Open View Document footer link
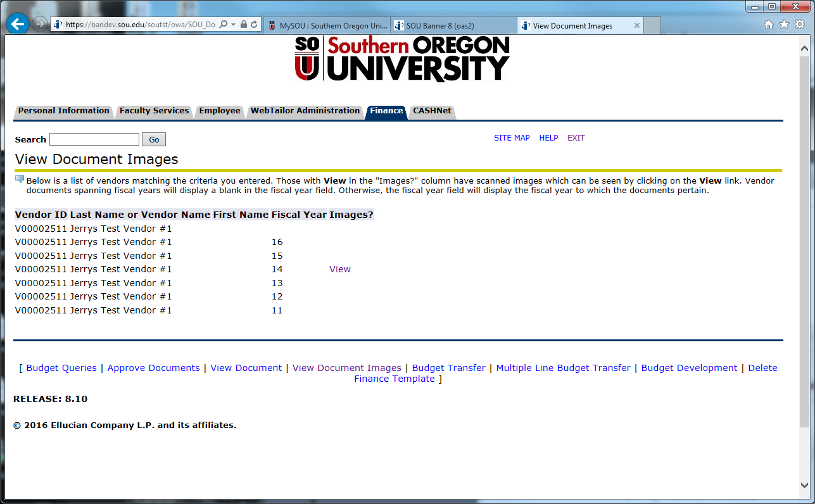 [x=246, y=368]
